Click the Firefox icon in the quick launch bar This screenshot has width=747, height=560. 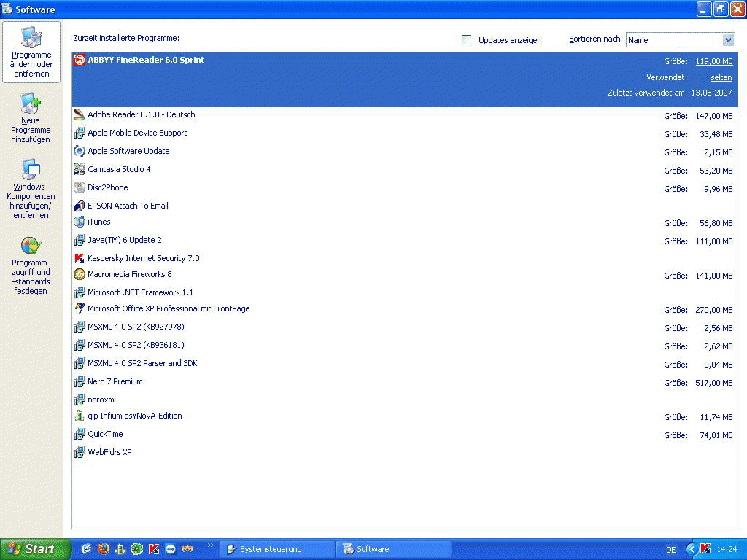pos(104,549)
